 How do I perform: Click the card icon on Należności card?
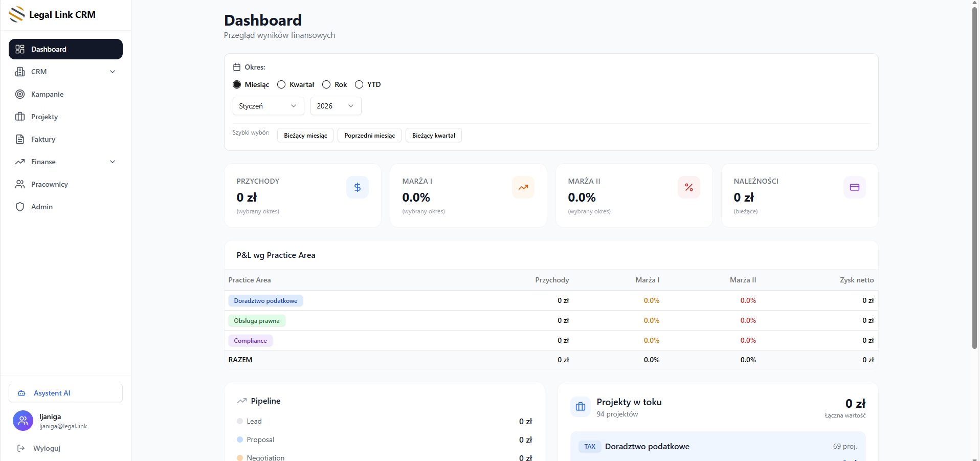coord(855,187)
